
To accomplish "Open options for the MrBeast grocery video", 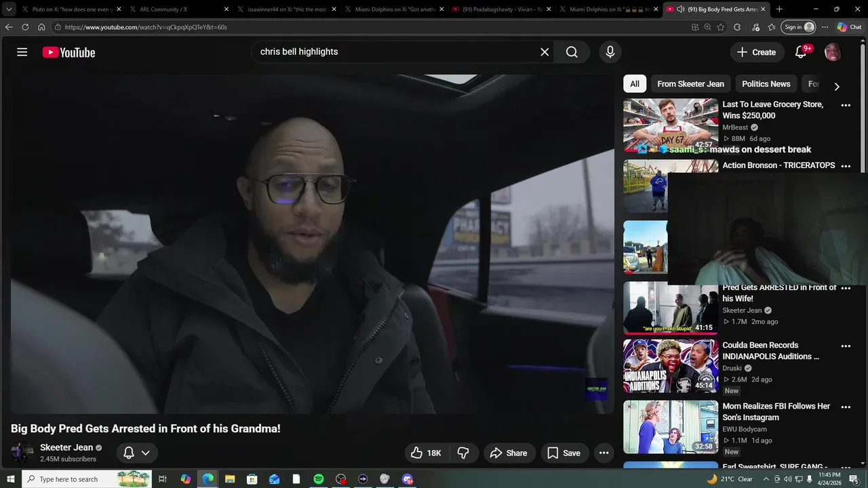I will click(x=846, y=105).
